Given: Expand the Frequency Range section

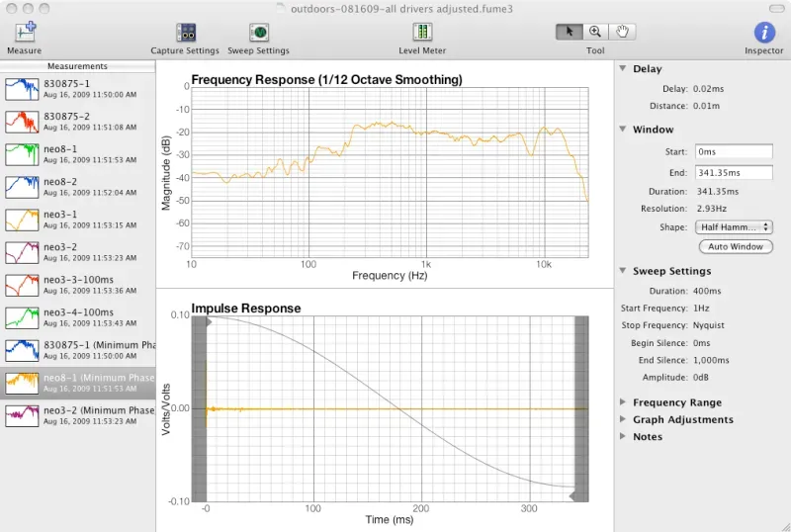Looking at the screenshot, I should pyautogui.click(x=623, y=401).
